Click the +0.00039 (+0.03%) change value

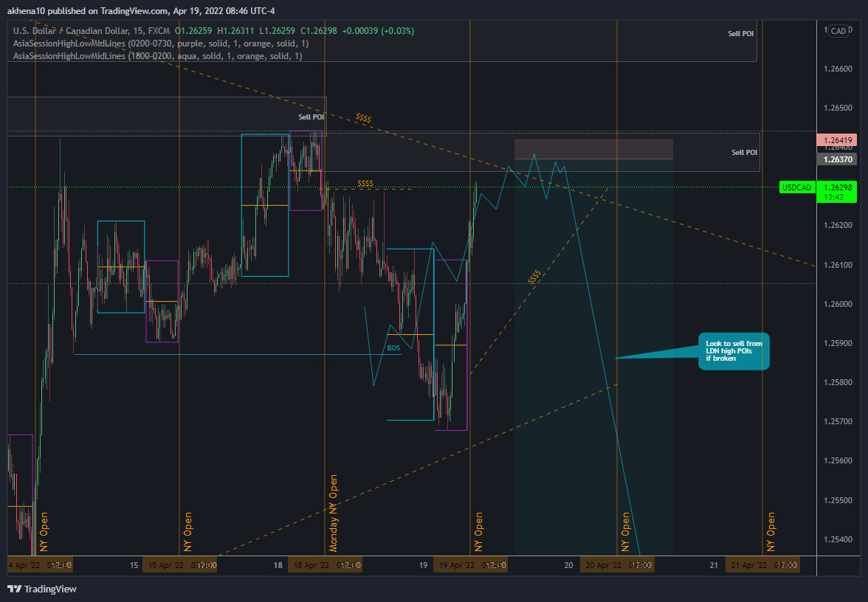pyautogui.click(x=378, y=31)
